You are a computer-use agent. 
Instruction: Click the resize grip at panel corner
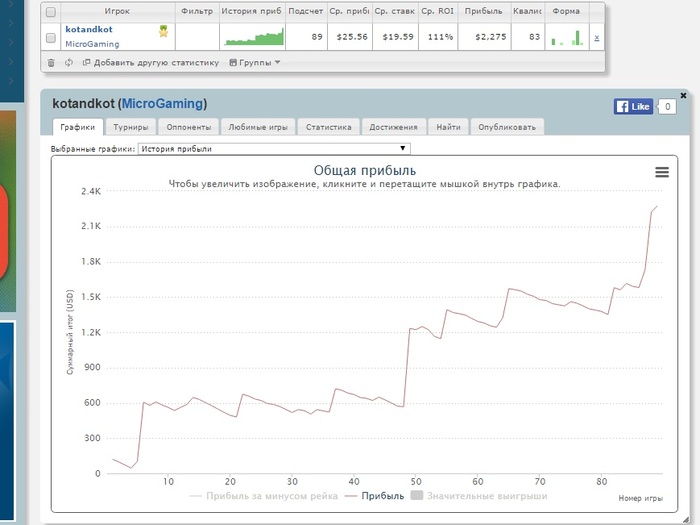coord(685,519)
